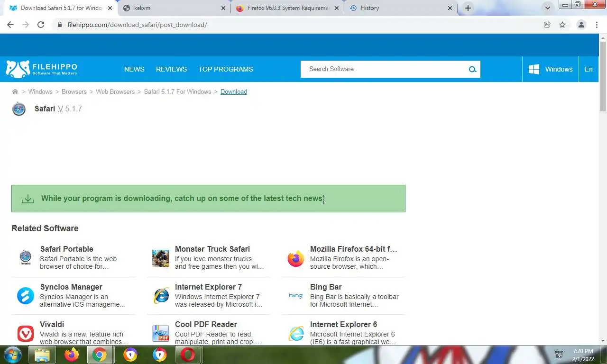Close the kekvm tab
Screen dimensions: 607x364
(223, 8)
